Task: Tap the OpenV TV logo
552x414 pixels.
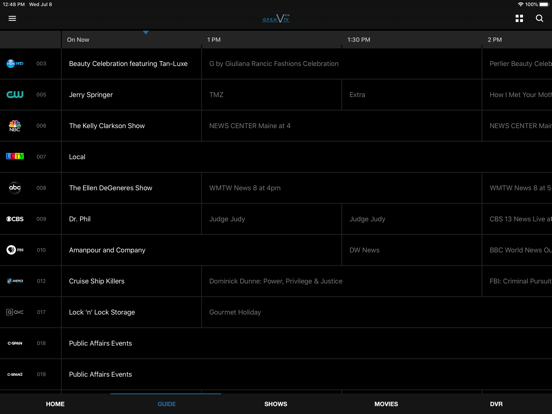Action: tap(276, 18)
